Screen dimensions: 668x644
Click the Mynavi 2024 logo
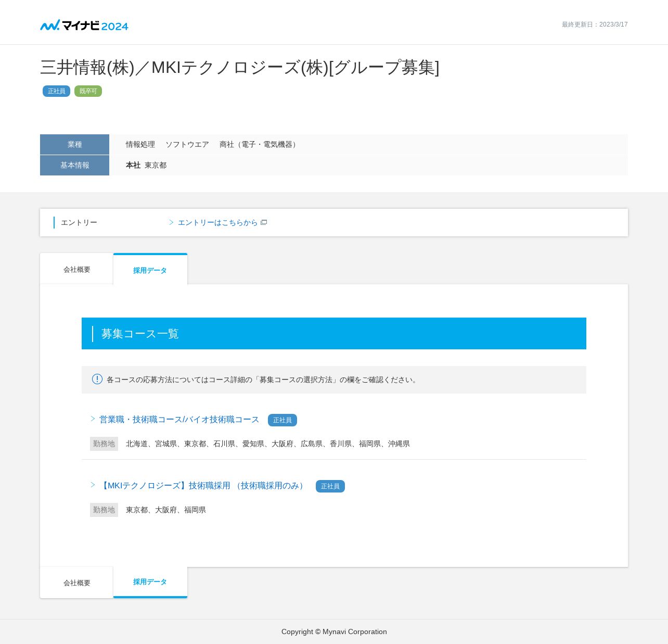(84, 25)
